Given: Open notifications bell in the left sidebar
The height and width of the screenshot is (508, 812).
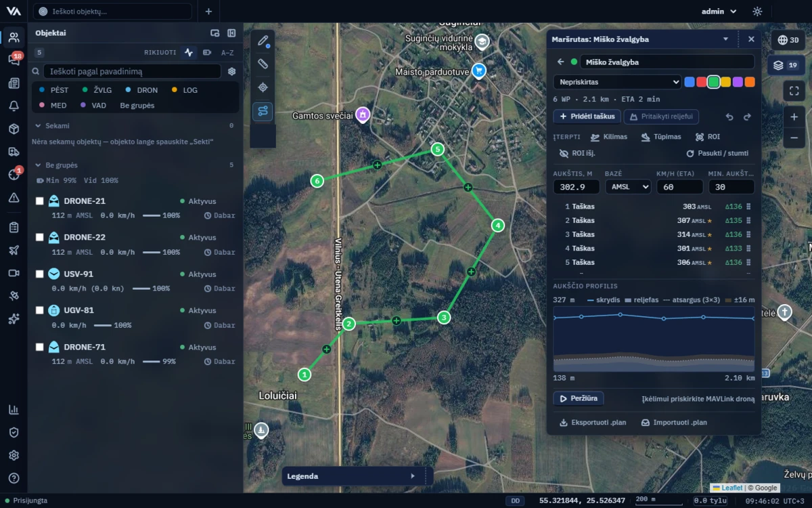Looking at the screenshot, I should click(x=14, y=106).
